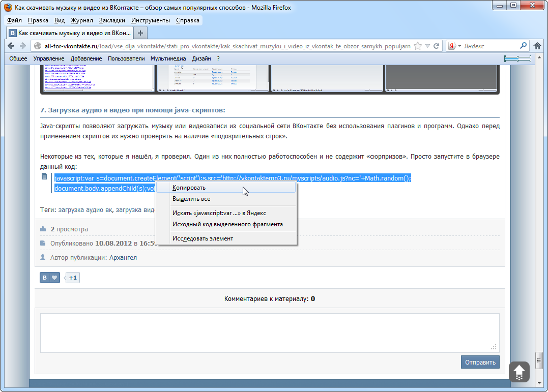Open the Пользователи admin bar menu
The image size is (548, 392).
tap(126, 58)
